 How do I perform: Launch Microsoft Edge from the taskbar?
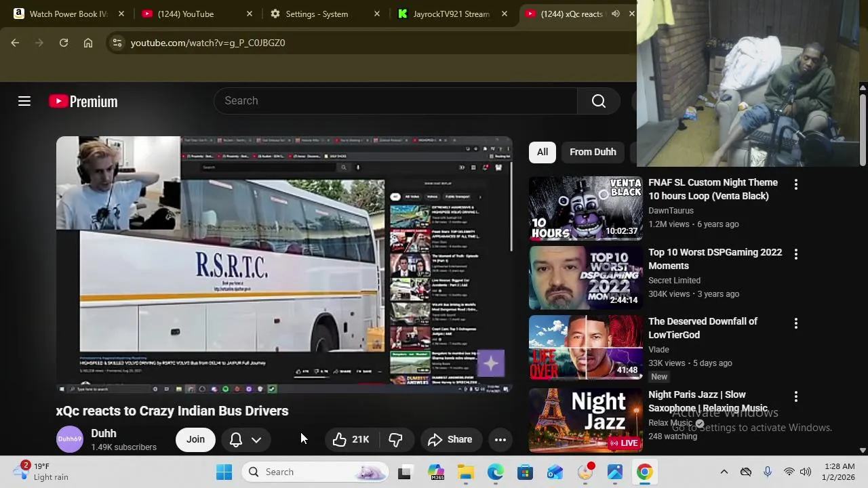496,472
